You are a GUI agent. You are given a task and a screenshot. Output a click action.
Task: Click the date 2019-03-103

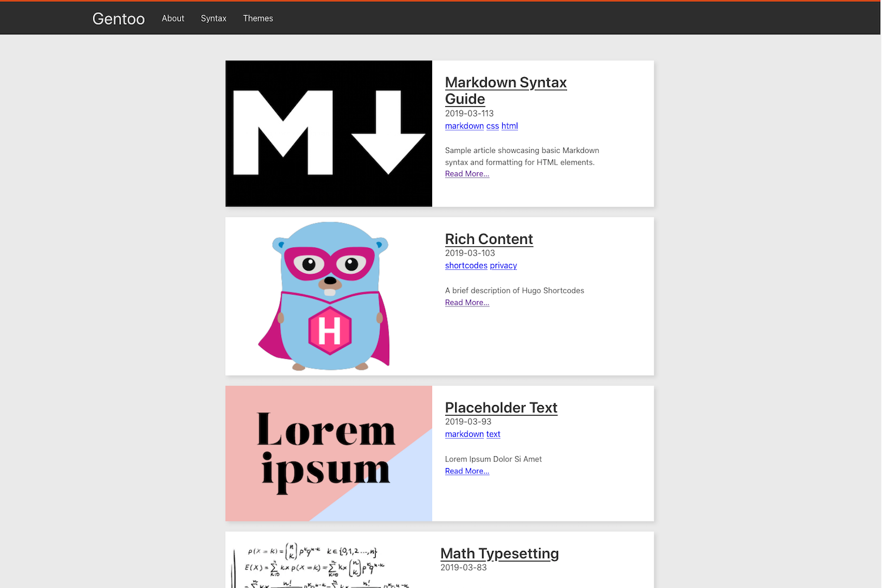point(470,253)
